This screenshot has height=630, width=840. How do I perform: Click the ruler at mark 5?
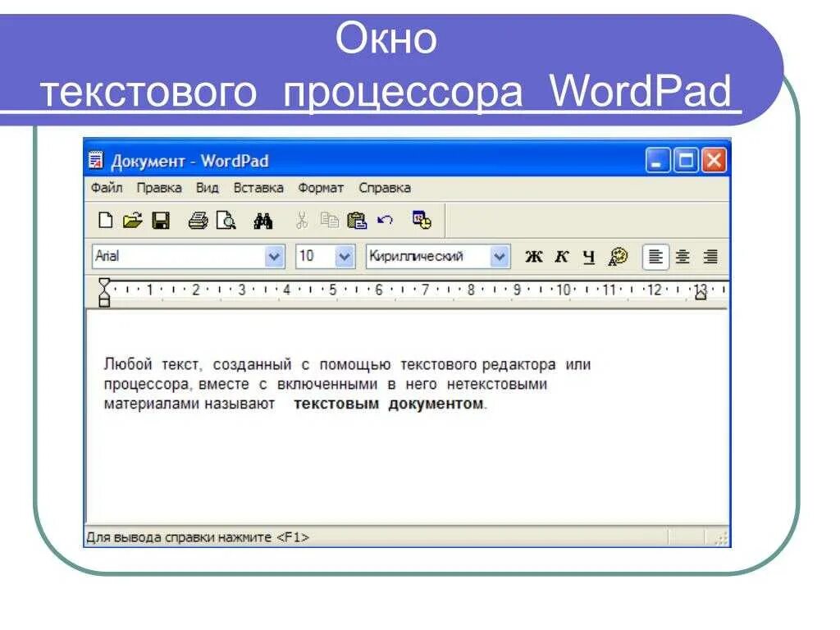[x=333, y=290]
